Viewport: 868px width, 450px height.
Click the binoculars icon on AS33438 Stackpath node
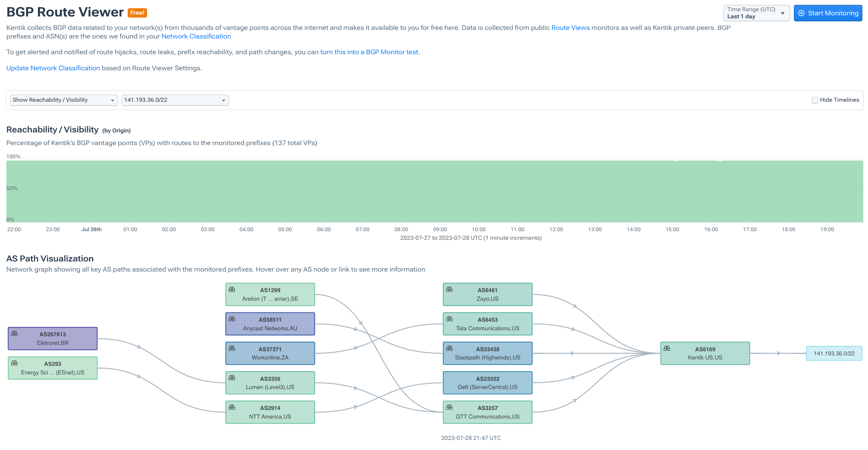pos(450,348)
